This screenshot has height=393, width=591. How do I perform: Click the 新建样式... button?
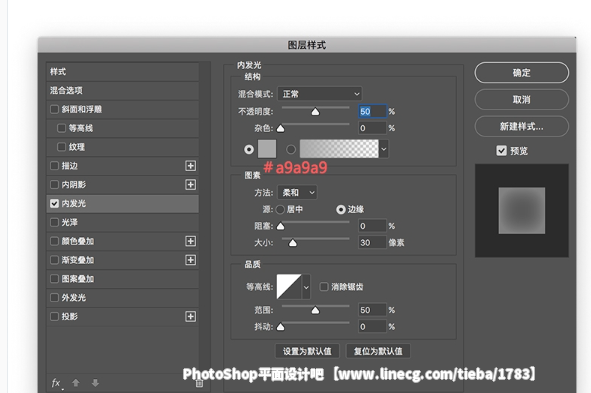coord(522,126)
